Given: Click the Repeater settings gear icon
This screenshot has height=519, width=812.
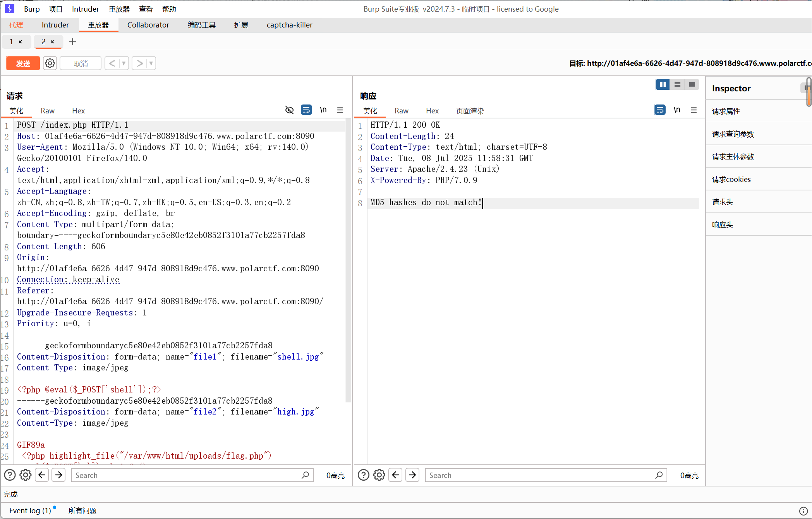Looking at the screenshot, I should coord(50,63).
